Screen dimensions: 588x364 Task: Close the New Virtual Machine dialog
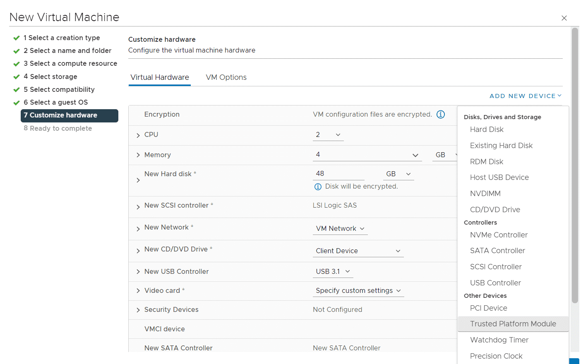pos(564,18)
